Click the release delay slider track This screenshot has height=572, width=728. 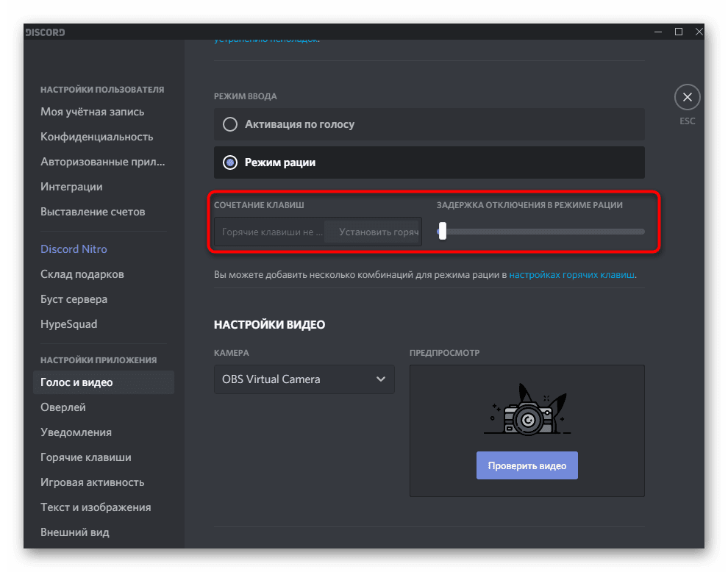pyautogui.click(x=541, y=231)
